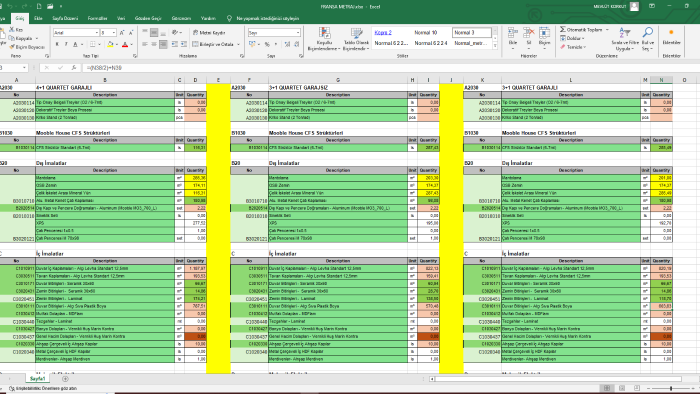Viewport: 700px width, 394px height.
Task: Click the text orientation icon
Action: point(175,33)
